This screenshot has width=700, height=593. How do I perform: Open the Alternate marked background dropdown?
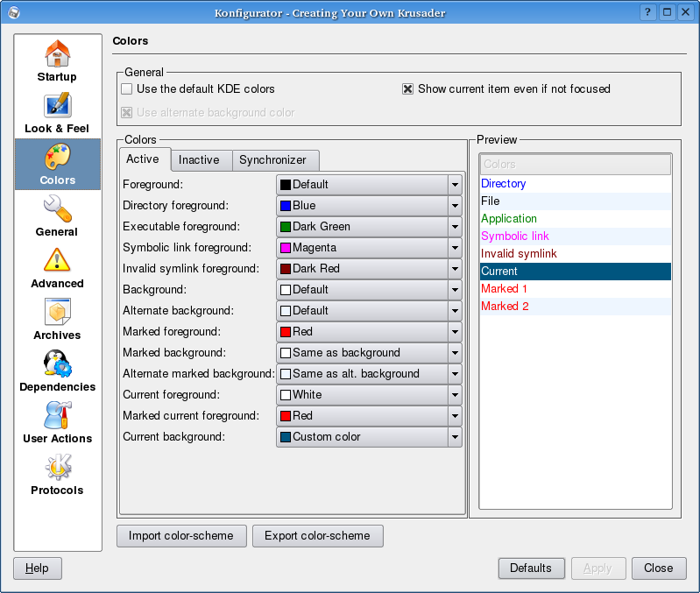coord(369,374)
